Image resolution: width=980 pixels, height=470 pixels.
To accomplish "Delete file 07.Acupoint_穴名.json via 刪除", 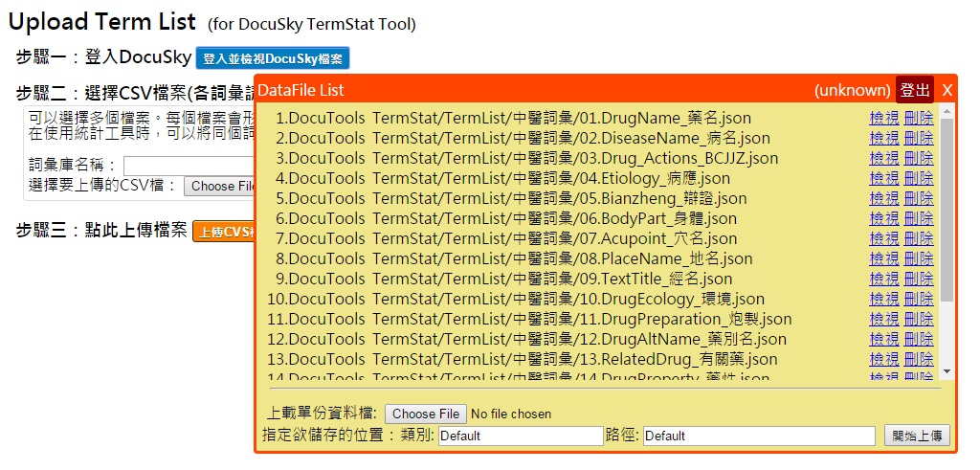I will [919, 238].
